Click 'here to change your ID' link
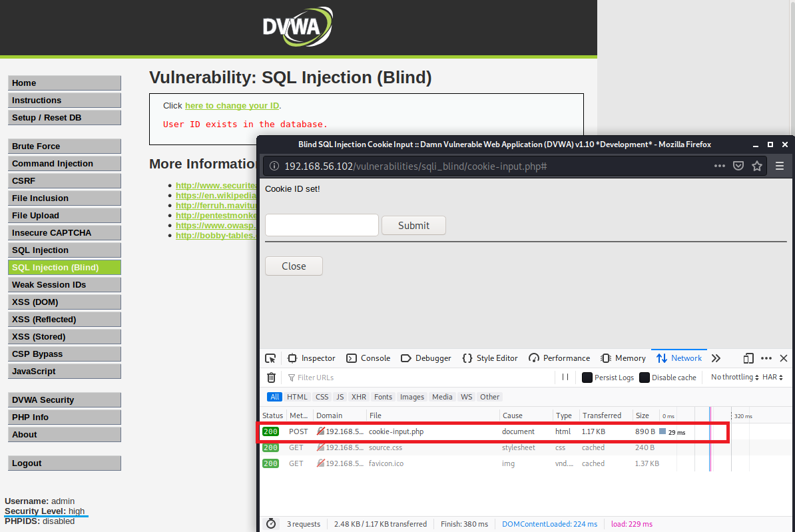795x532 pixels. [232, 105]
